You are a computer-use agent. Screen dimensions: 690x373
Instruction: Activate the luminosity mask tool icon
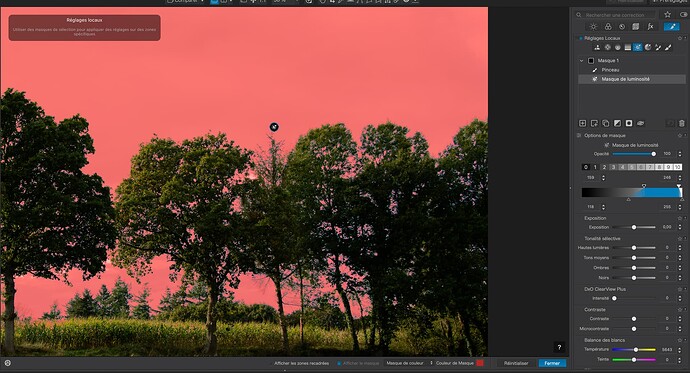[x=638, y=48]
